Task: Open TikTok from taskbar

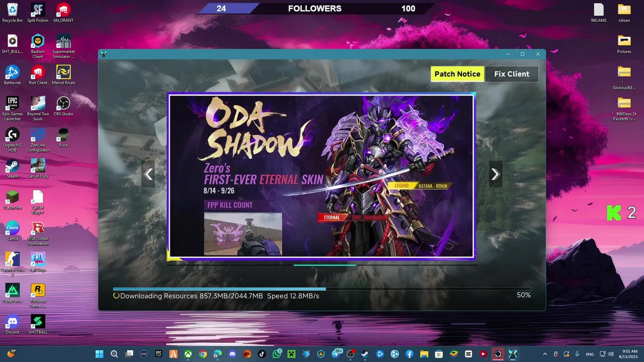Action: click(x=262, y=354)
